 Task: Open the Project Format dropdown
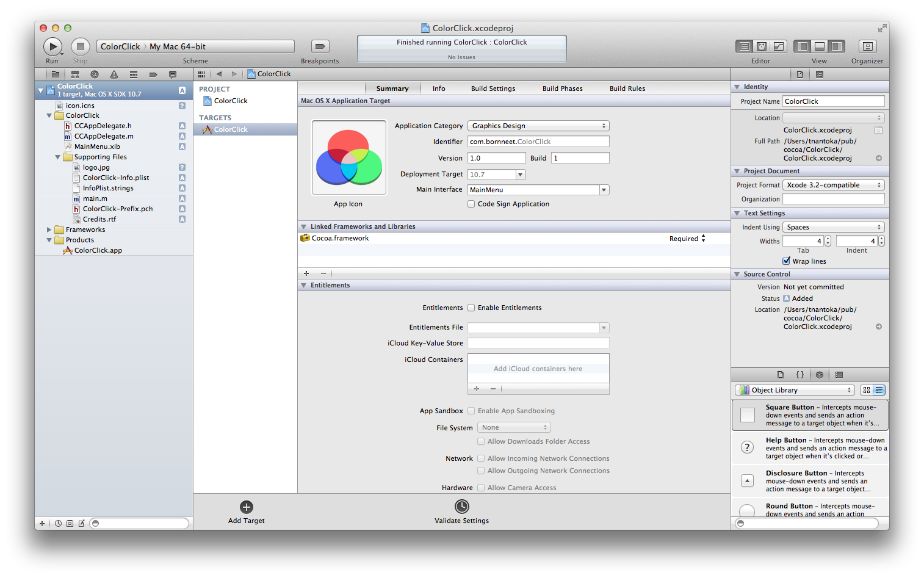click(834, 185)
